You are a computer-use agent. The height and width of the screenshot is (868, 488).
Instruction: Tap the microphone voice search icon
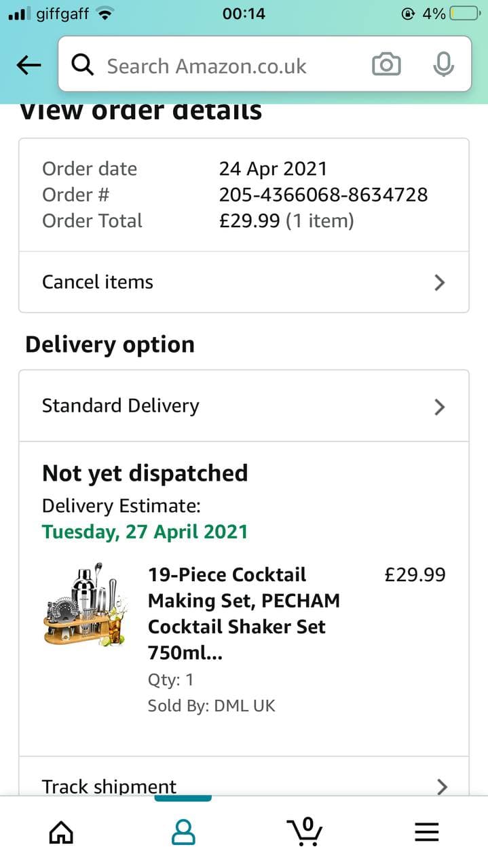pos(443,65)
